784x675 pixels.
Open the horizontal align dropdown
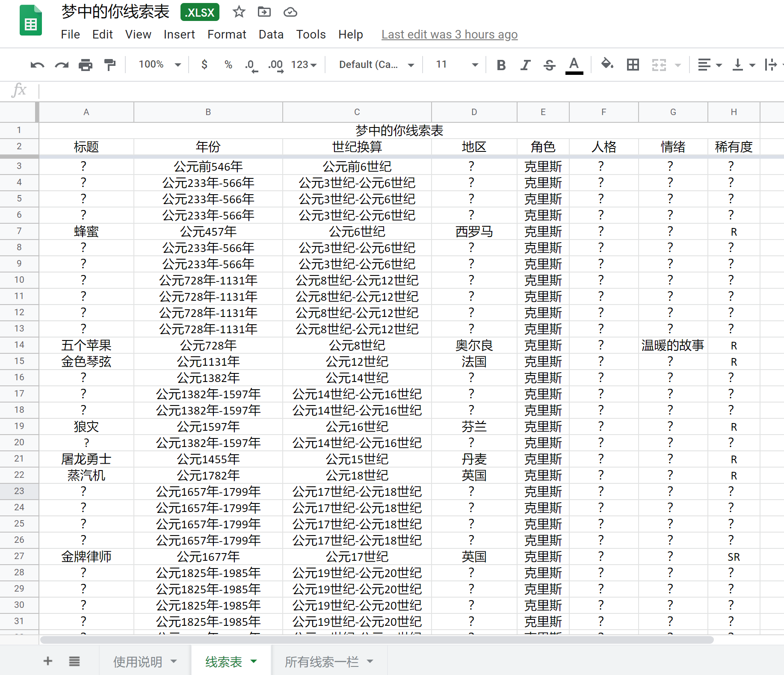point(710,65)
